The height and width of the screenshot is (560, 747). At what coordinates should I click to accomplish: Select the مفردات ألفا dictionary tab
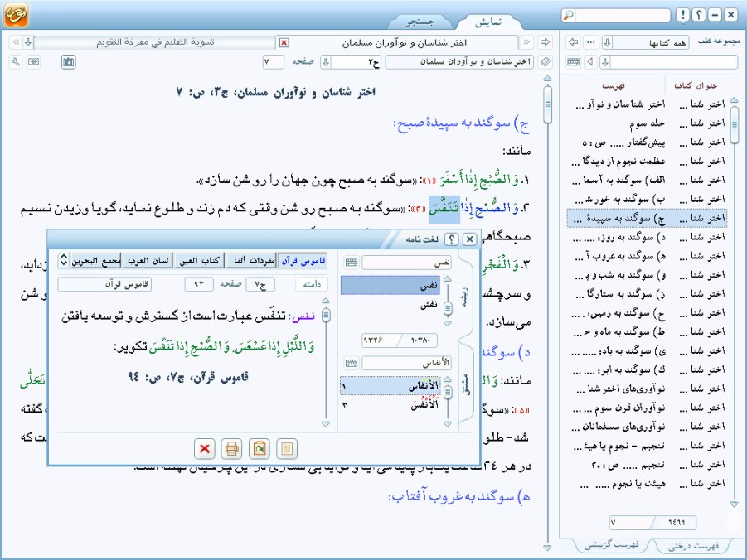251,260
